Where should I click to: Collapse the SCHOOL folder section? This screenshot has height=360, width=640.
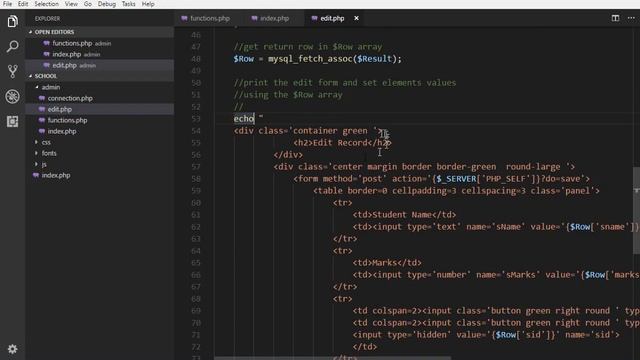coord(46,76)
